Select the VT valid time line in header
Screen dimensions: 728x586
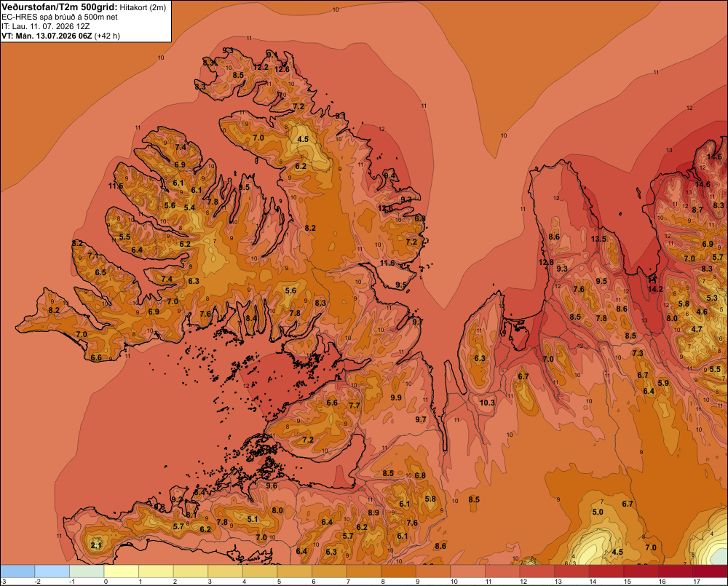[60, 36]
